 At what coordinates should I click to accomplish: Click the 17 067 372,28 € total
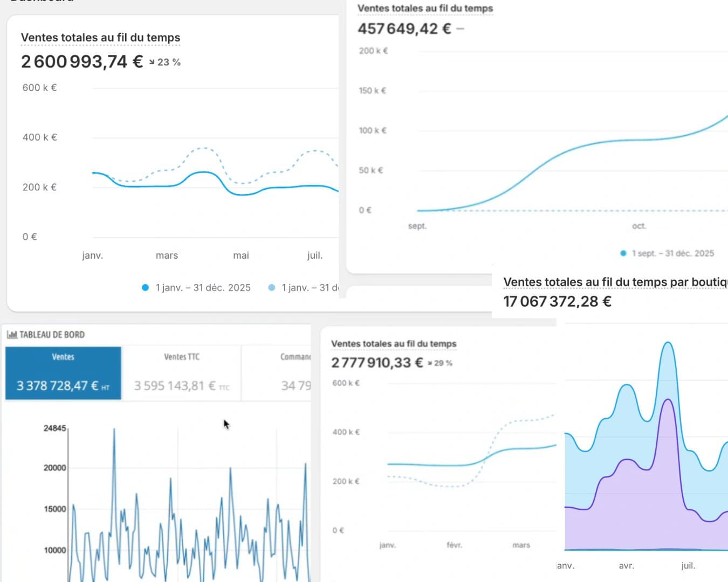coord(557,301)
